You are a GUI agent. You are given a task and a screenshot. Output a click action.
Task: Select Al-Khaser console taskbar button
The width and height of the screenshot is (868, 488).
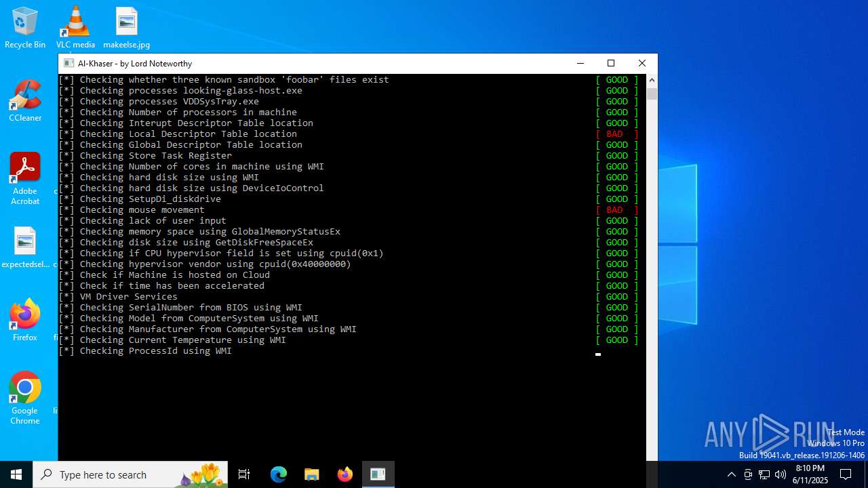[378, 474]
